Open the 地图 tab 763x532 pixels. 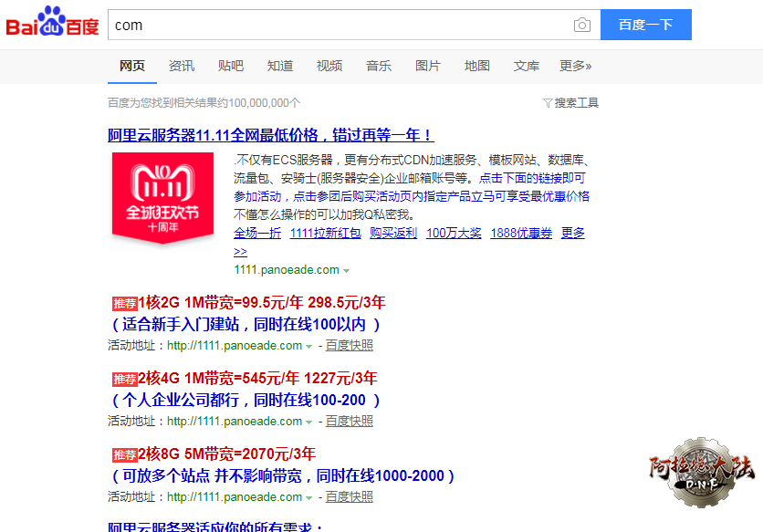[476, 66]
